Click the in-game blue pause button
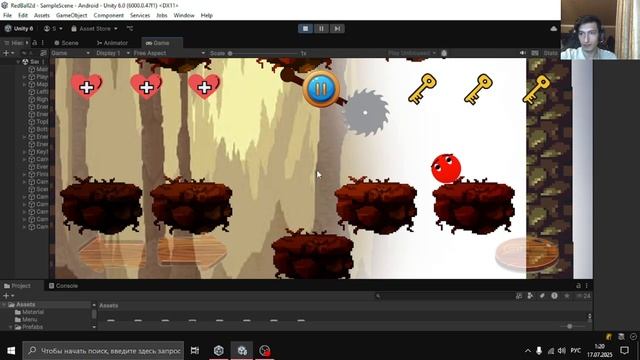Viewport: 640px width, 360px height. click(321, 89)
